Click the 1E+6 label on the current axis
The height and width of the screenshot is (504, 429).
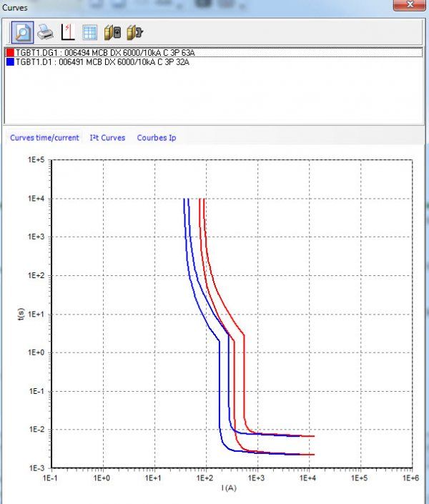click(410, 478)
